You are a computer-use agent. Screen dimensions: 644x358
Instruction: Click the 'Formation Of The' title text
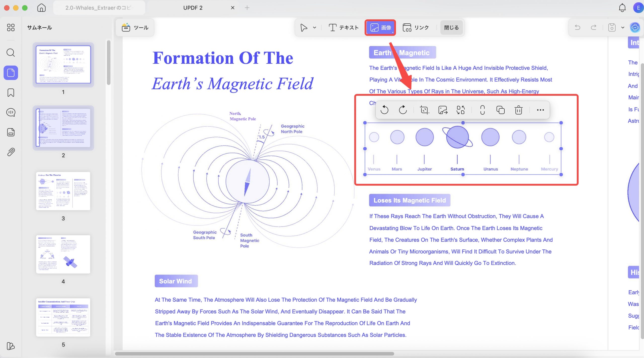223,58
